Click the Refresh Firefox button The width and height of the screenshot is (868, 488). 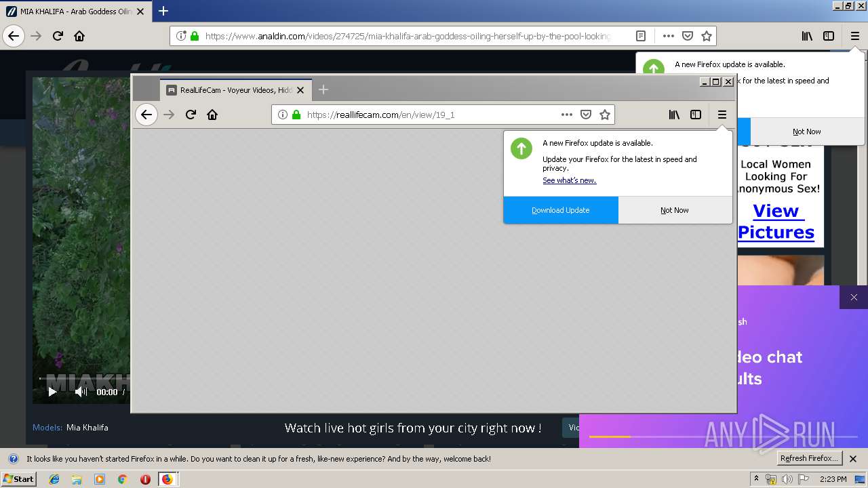coord(809,458)
